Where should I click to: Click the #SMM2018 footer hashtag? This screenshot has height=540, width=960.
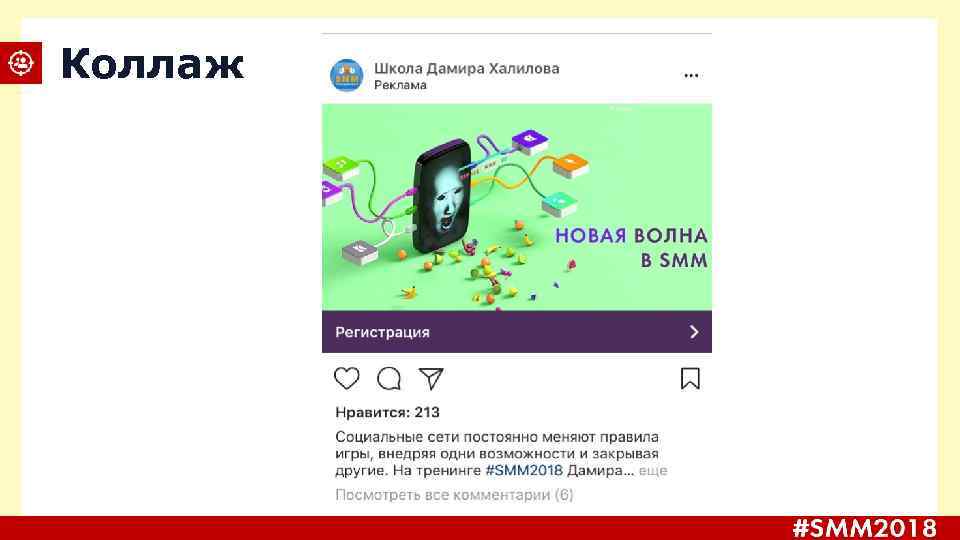click(864, 528)
